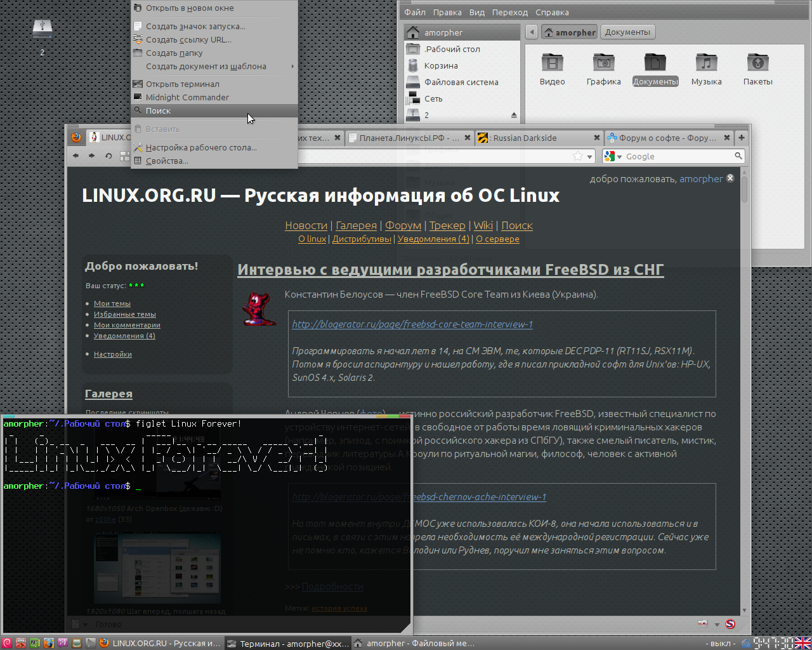812x650 pixels.
Task: Toggle the Документы path button
Action: pyautogui.click(x=627, y=32)
